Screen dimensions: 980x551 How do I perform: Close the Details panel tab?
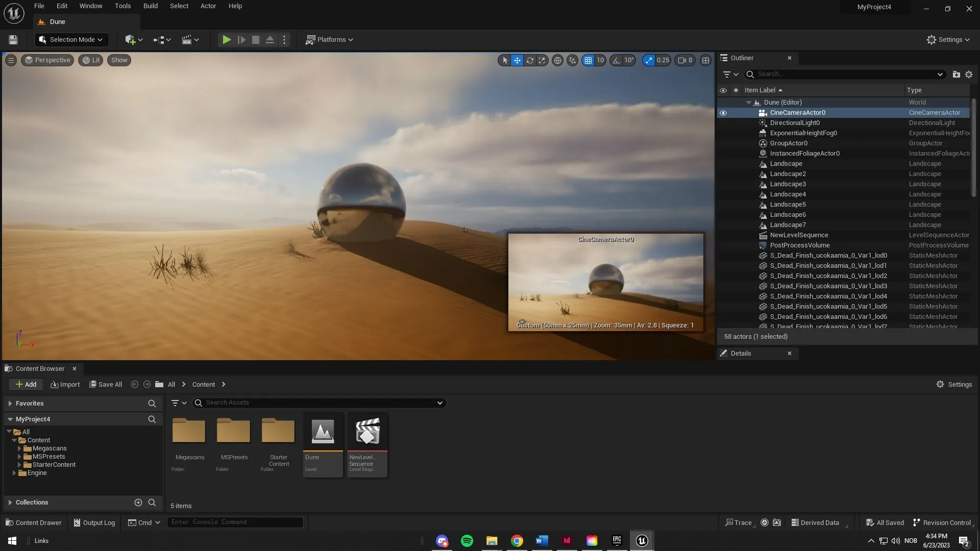(790, 354)
